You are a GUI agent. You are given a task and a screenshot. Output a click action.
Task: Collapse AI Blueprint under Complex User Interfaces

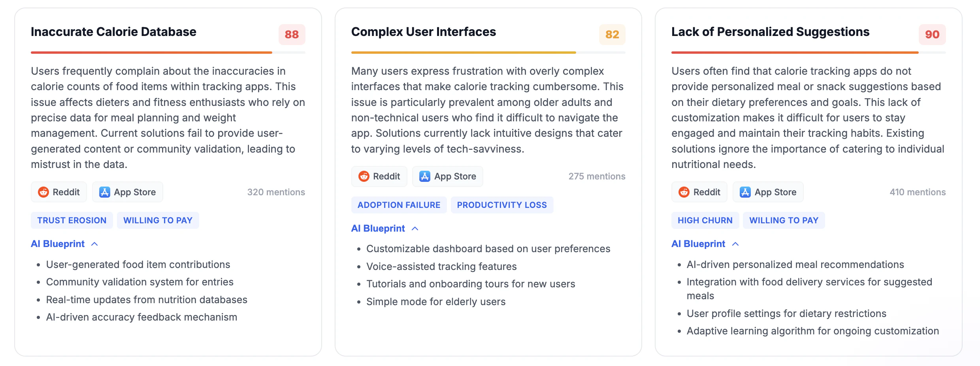click(x=415, y=228)
